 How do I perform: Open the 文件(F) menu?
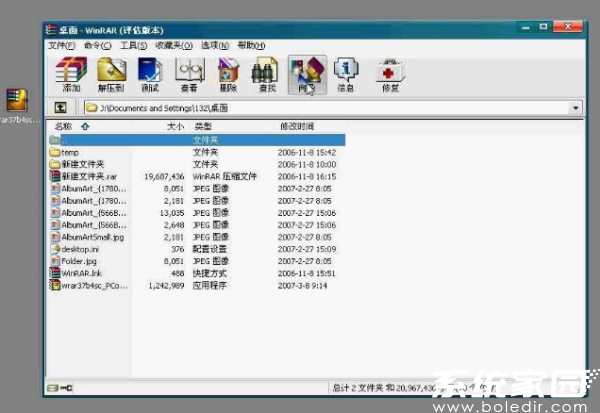[61, 46]
